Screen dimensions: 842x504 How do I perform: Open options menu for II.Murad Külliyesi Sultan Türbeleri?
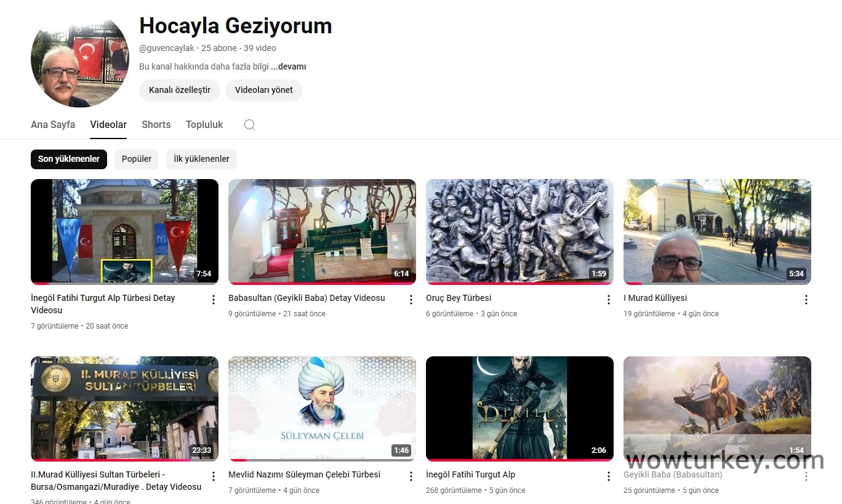[x=214, y=476]
